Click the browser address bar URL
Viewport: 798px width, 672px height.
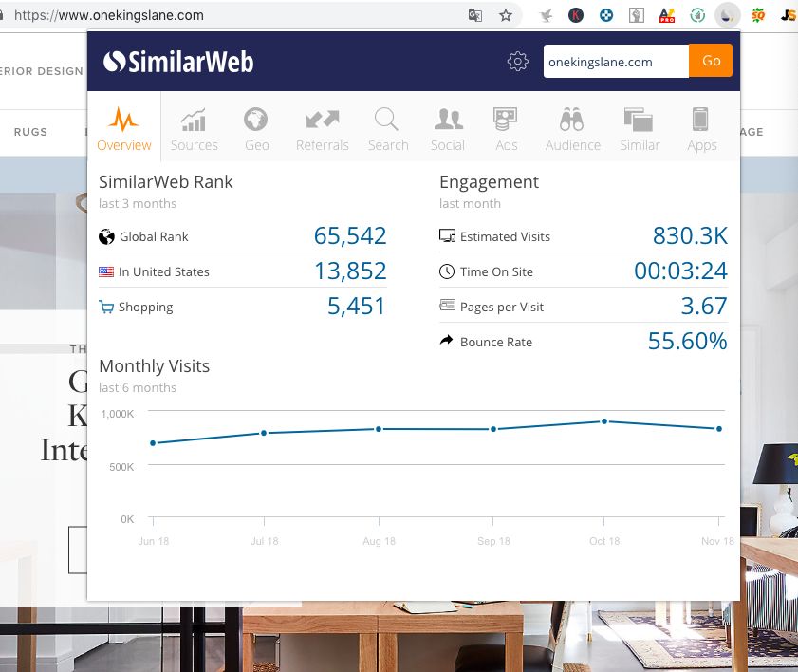tap(109, 15)
